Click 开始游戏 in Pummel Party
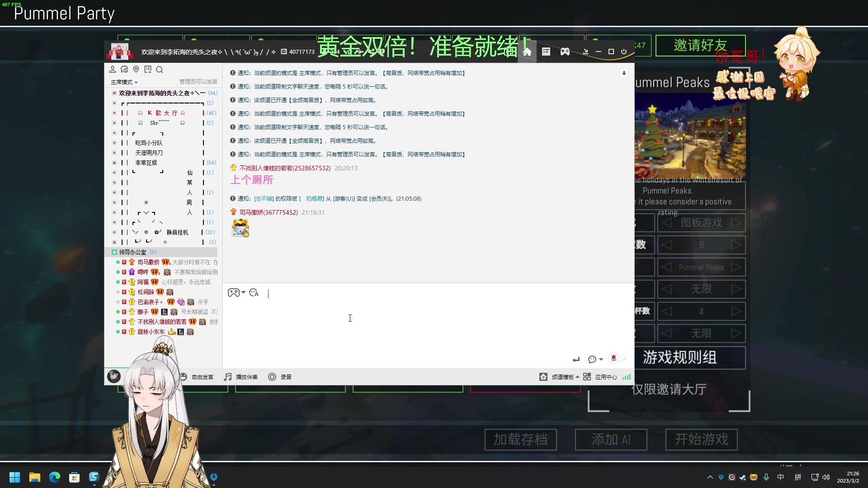The image size is (868, 488). point(701,439)
